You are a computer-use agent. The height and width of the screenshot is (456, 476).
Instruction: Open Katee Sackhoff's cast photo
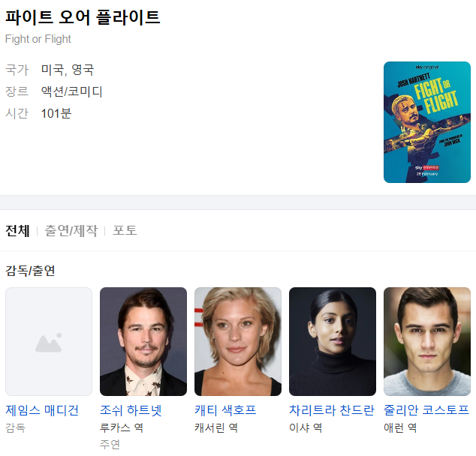pos(238,341)
